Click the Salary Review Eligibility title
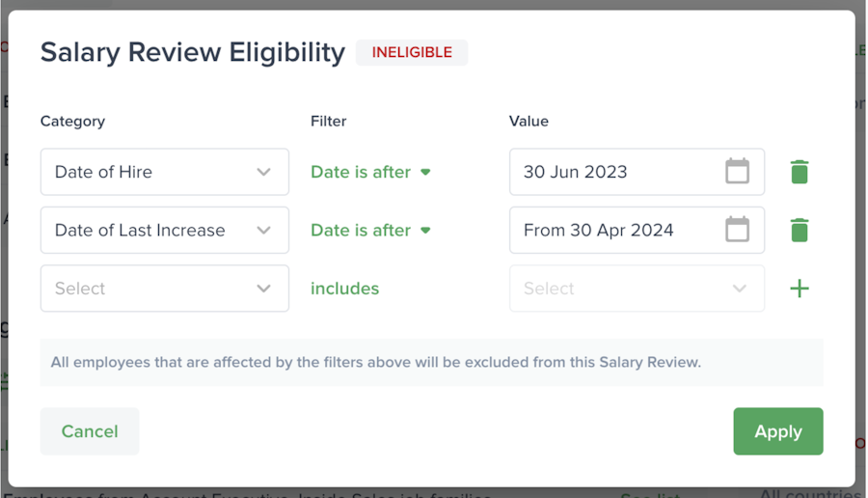The height and width of the screenshot is (498, 868). 192,52
